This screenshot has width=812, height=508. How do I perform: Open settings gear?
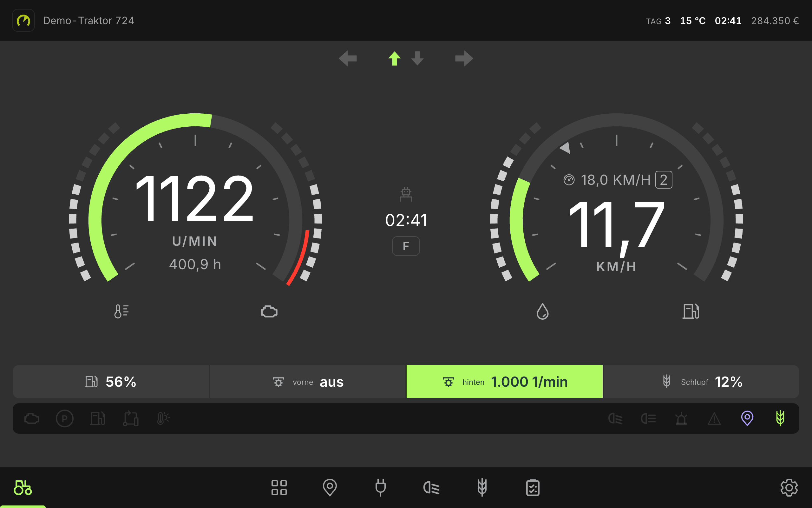pos(789,487)
